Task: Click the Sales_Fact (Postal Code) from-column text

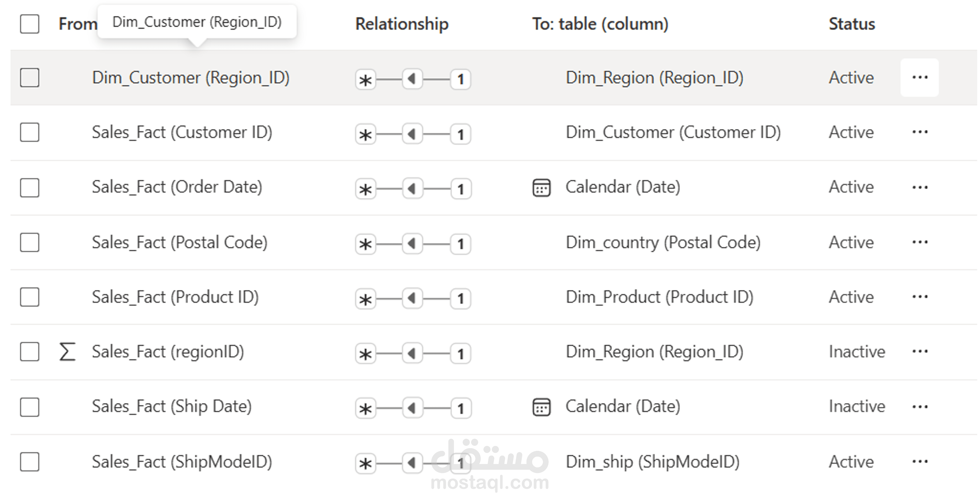Action: [x=180, y=243]
